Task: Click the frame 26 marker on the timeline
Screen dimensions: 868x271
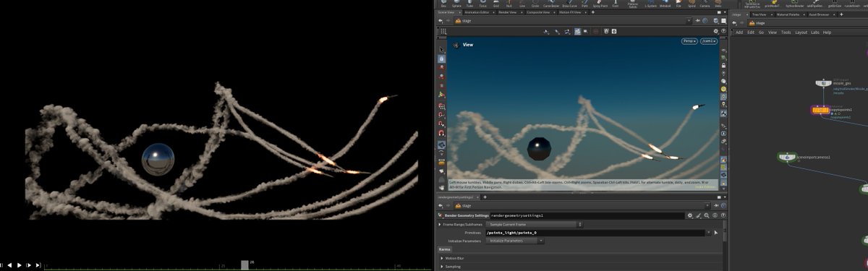Action: (x=244, y=265)
